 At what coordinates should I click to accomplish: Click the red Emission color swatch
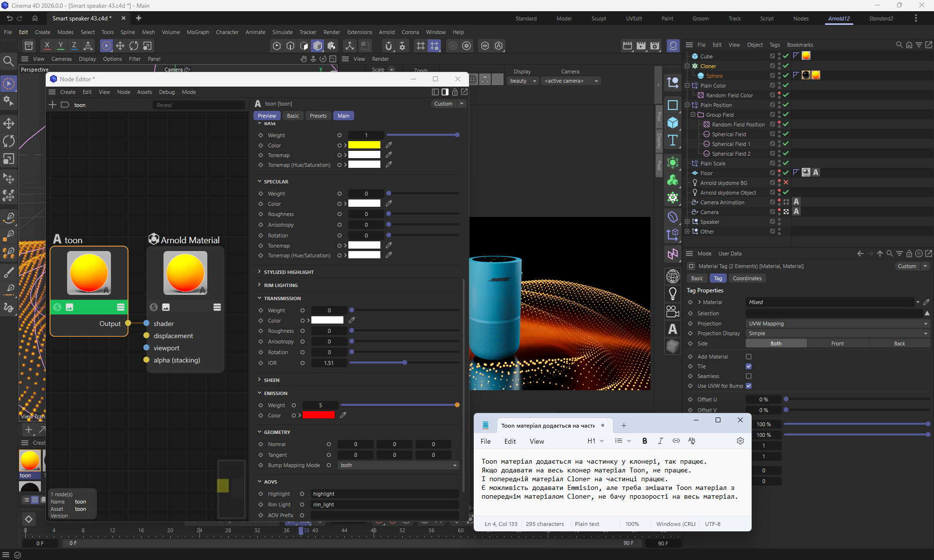coord(319,415)
